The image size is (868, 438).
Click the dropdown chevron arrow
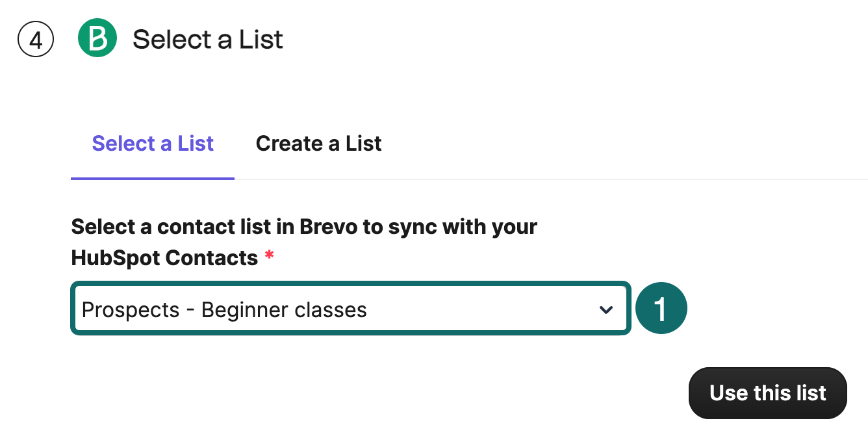tap(606, 310)
